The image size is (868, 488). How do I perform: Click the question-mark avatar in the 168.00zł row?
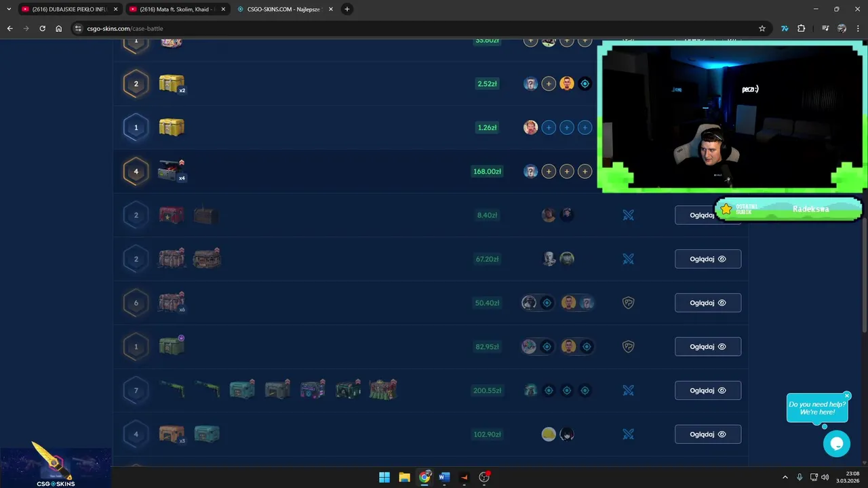tap(530, 171)
